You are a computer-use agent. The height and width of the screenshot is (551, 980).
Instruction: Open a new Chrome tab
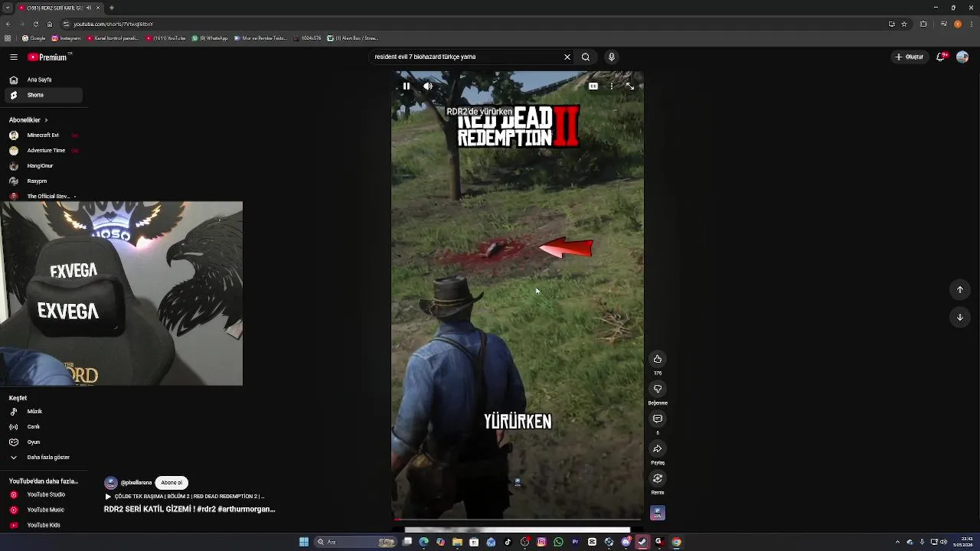click(112, 8)
